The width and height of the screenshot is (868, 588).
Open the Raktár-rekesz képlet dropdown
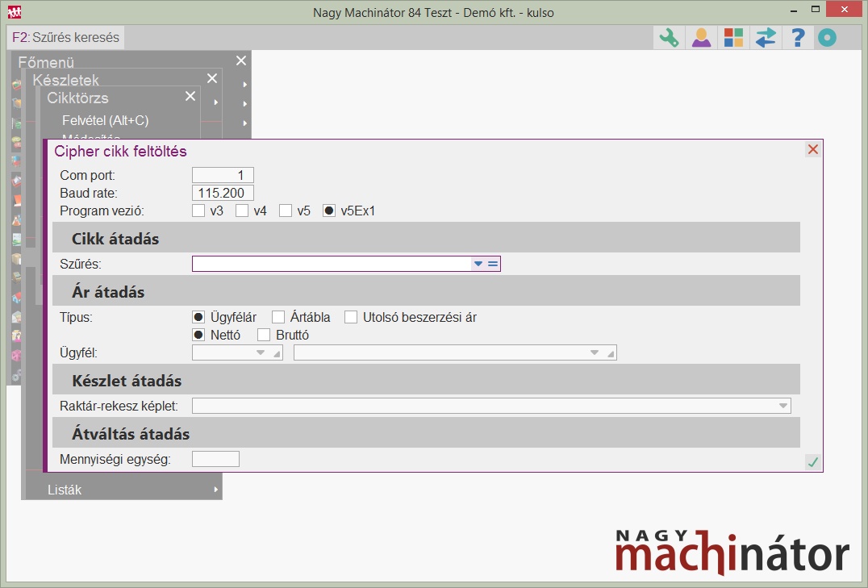tap(782, 406)
